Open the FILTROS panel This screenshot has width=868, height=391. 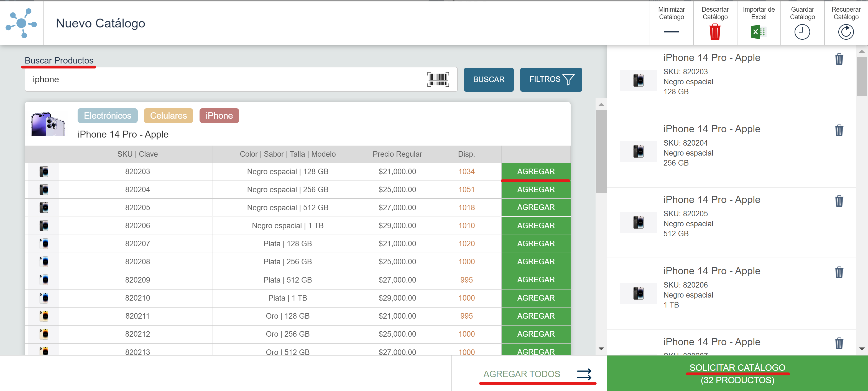click(551, 80)
